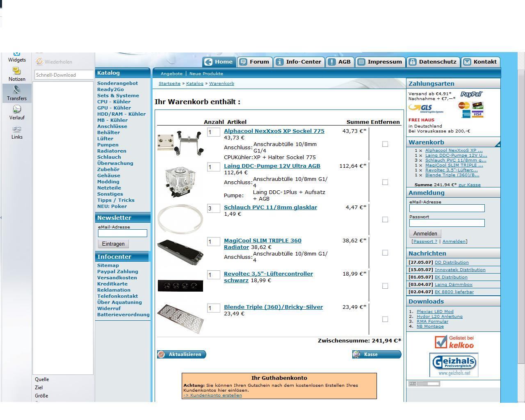The height and width of the screenshot is (420, 525).
Task: Open Plexiac LED Mod download
Action: click(x=435, y=312)
